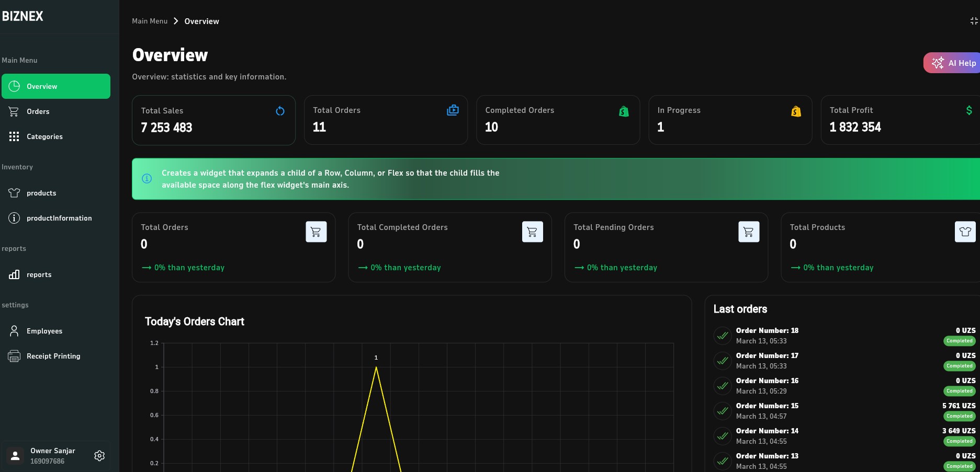
Task: Open Employees from the sidebar
Action: pyautogui.click(x=44, y=331)
